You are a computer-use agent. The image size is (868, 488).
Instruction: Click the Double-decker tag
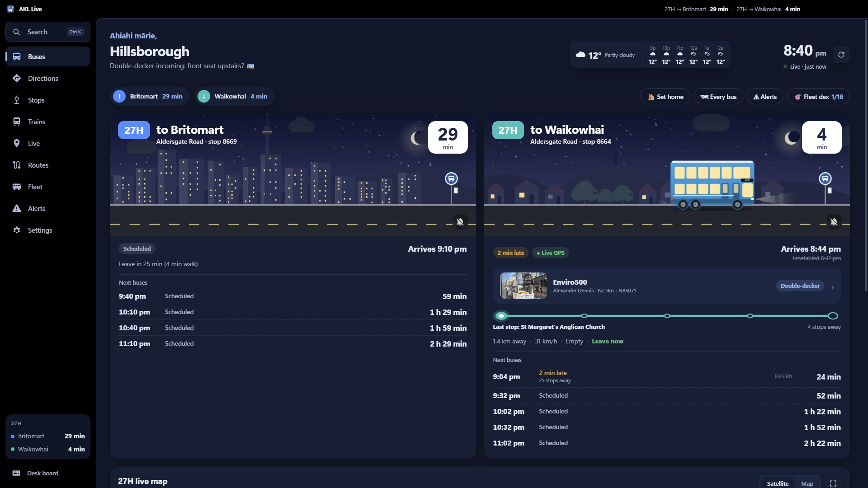click(800, 286)
